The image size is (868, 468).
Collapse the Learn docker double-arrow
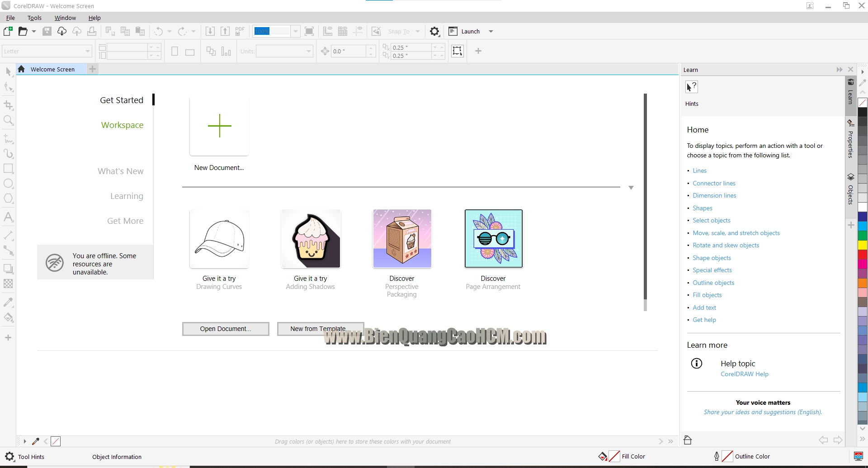point(840,70)
